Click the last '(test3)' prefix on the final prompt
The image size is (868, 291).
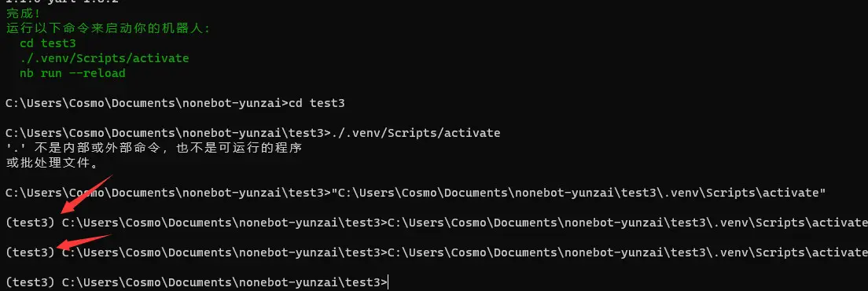coord(30,282)
